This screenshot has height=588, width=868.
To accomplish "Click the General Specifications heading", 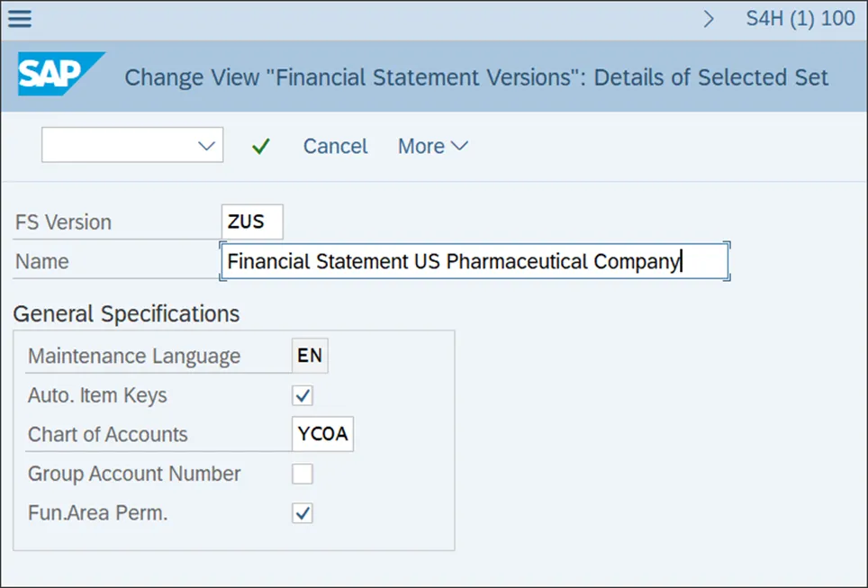I will 126,313.
